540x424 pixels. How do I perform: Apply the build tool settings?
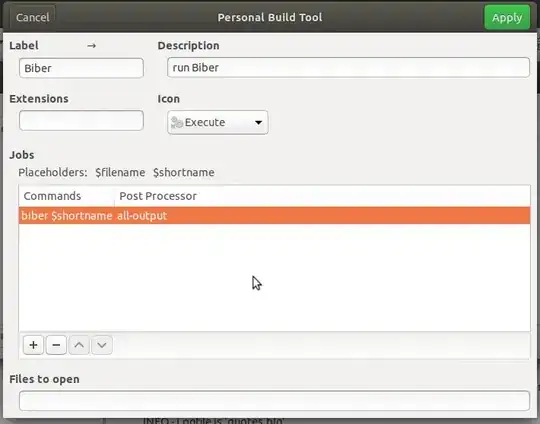tap(507, 17)
